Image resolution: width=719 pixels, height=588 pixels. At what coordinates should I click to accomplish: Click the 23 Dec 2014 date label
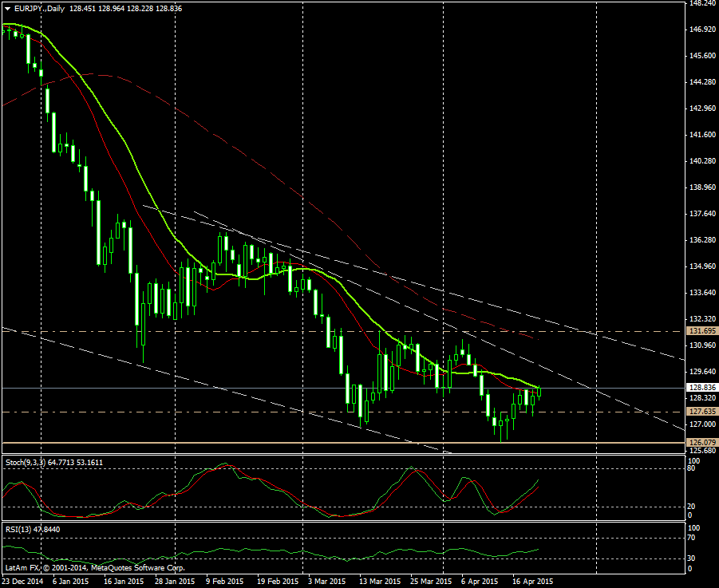point(22,582)
